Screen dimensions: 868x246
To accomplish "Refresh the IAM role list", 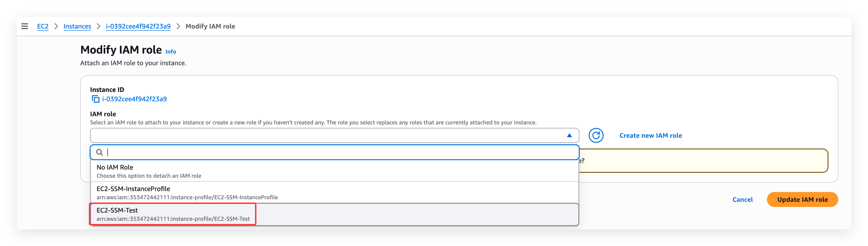I will tap(596, 135).
